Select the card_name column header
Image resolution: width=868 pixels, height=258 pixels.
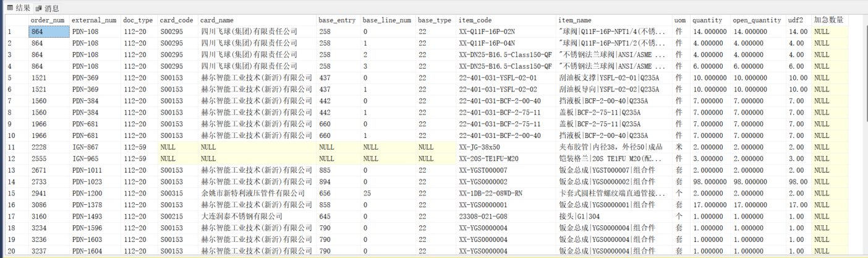click(x=257, y=20)
